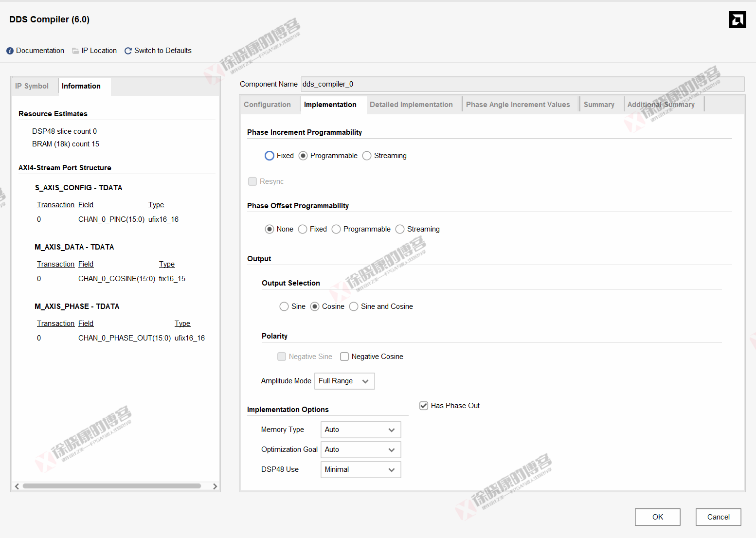Viewport: 756px width, 538px height.
Task: Switch to Configuration tab
Action: (x=267, y=105)
